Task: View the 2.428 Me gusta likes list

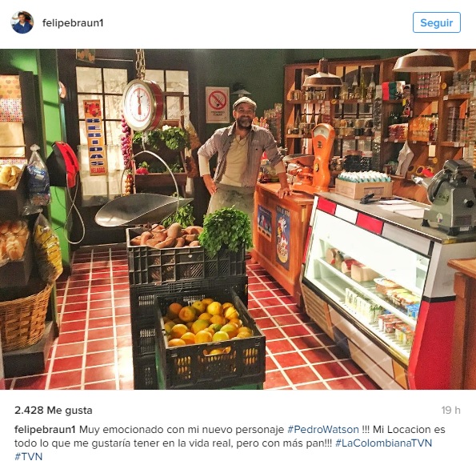Action: point(54,411)
